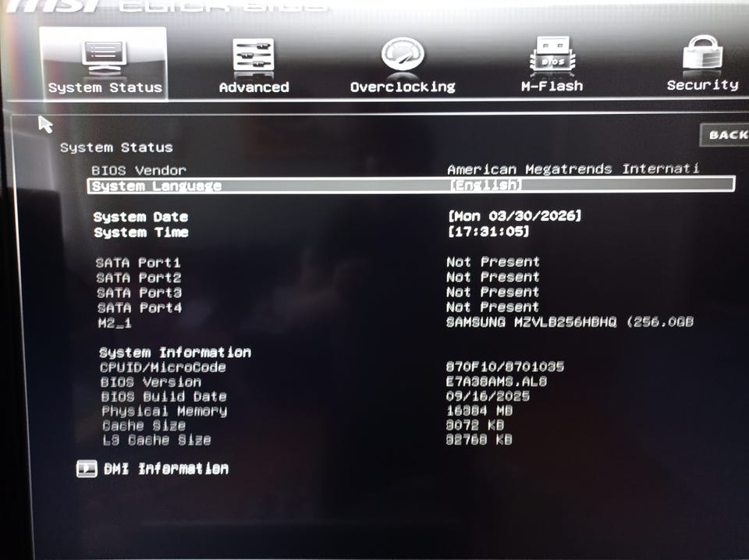Switch to the M-Flash tab label
Viewport: 749px width, 560px height.
pyautogui.click(x=552, y=86)
